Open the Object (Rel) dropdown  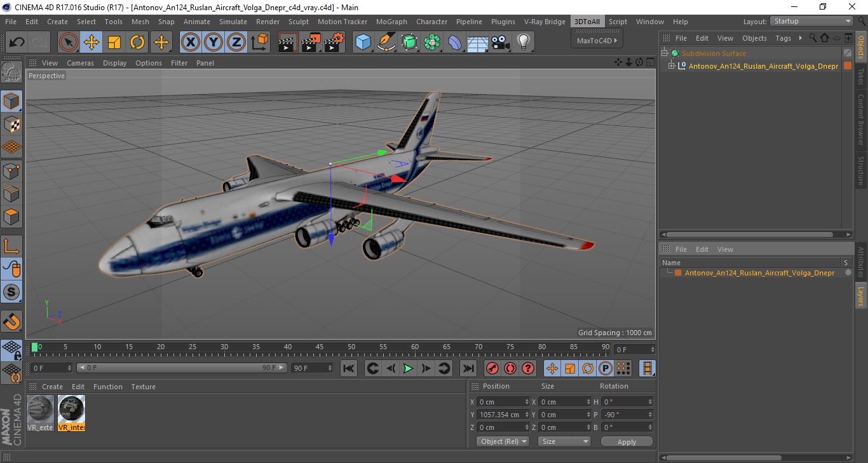(x=503, y=441)
